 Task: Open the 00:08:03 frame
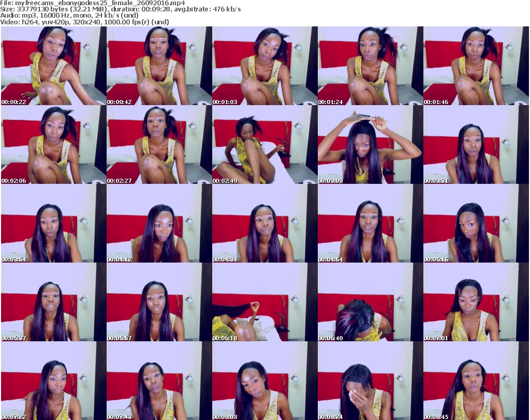tap(264, 381)
